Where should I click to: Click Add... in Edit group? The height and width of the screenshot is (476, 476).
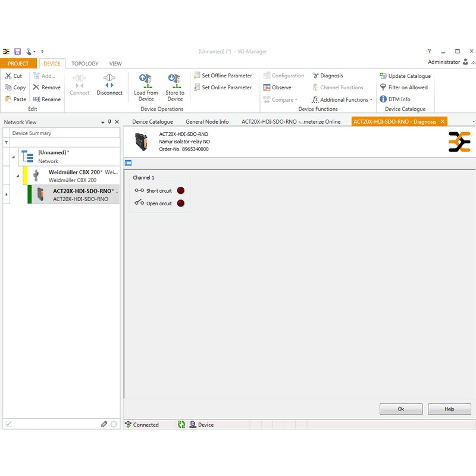44,76
